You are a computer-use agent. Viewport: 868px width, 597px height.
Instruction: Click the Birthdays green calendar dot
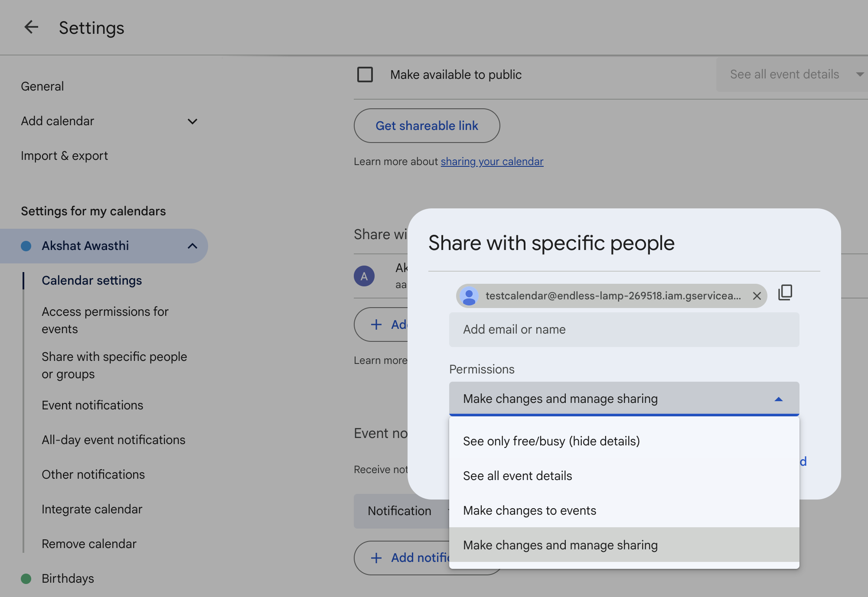click(26, 579)
